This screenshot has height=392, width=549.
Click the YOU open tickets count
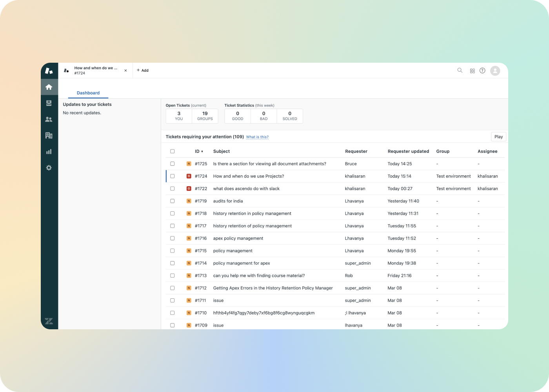179,116
